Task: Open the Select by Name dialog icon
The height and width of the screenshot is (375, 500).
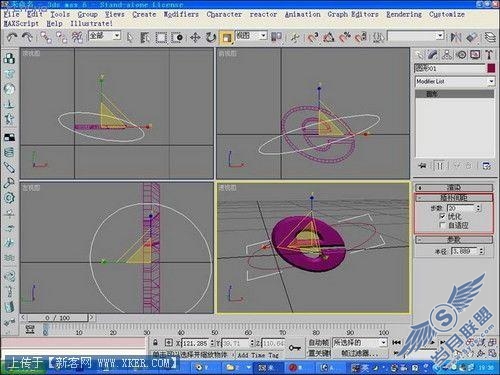Action: [145, 37]
